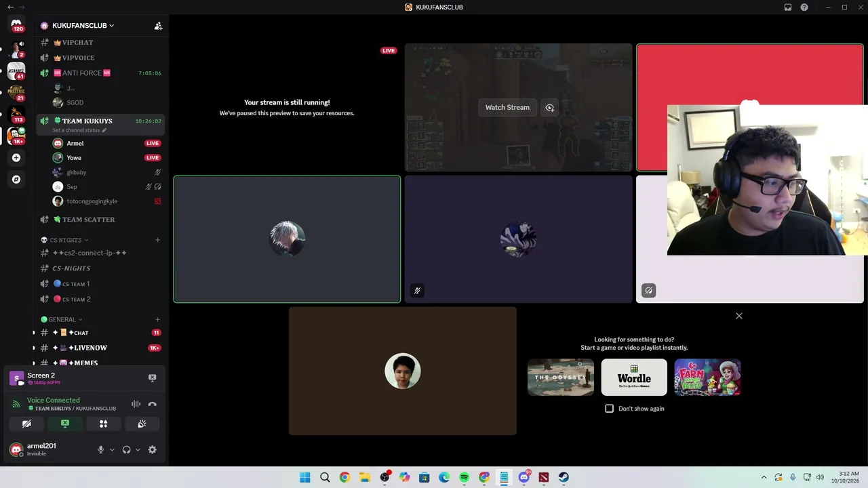Invite people to KUKUFANSCLUB server
The image size is (868, 488).
[158, 26]
